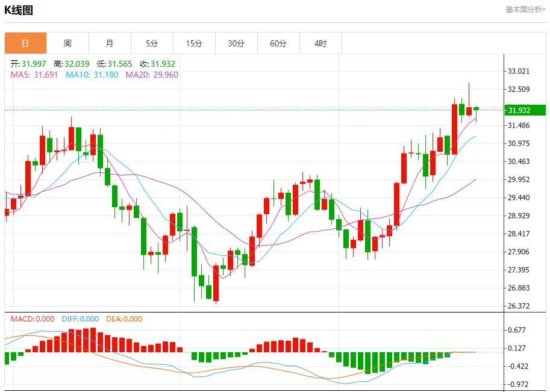
Task: Click the MA20 indicator label
Action: point(152,75)
